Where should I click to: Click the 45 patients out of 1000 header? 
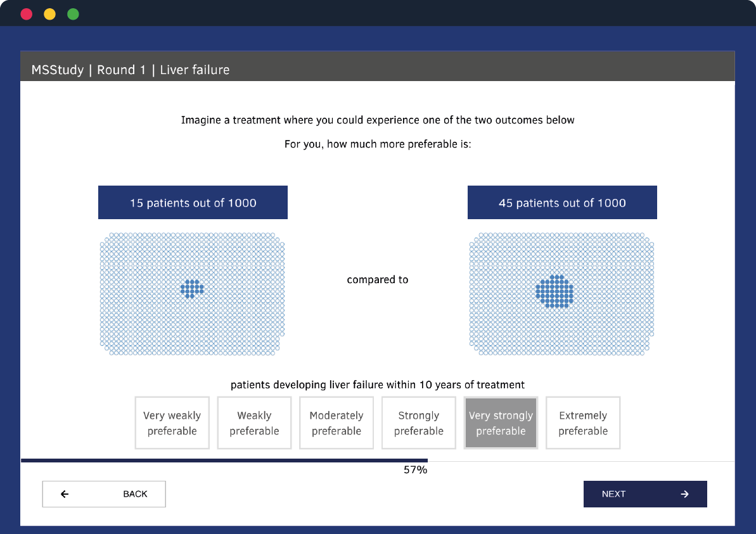pyautogui.click(x=562, y=203)
